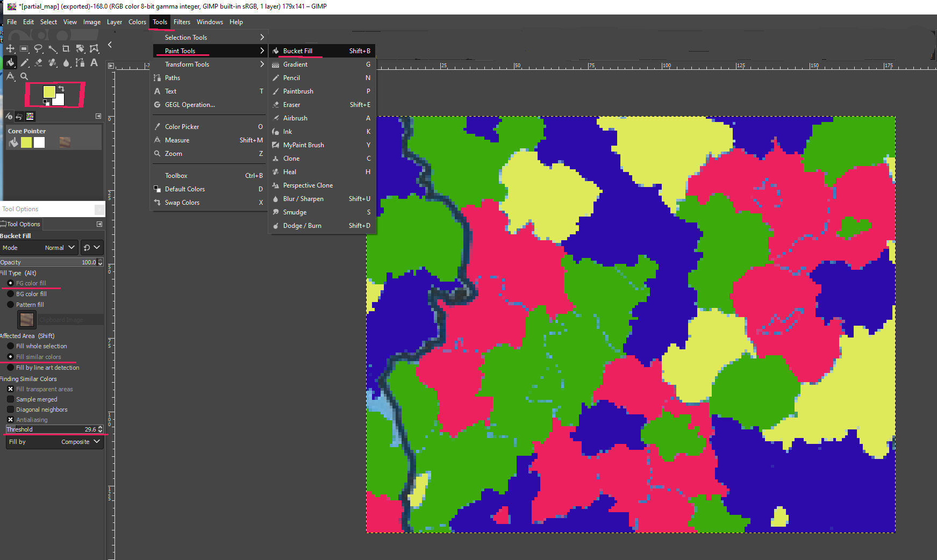Enable the Sample merged checkbox

(x=11, y=399)
